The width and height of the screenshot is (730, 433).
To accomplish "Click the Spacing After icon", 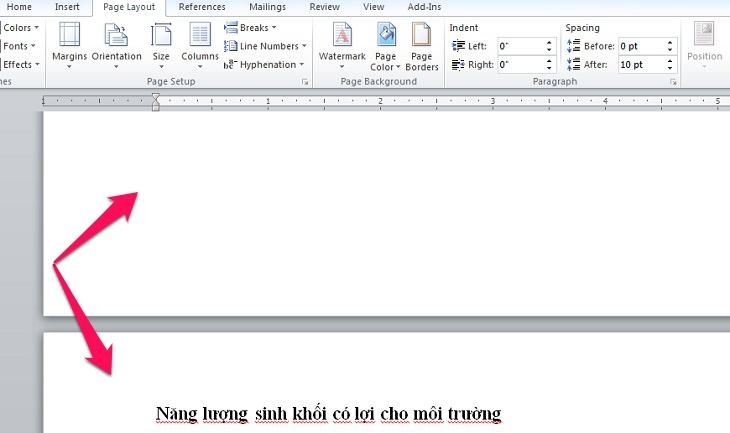I will (574, 64).
